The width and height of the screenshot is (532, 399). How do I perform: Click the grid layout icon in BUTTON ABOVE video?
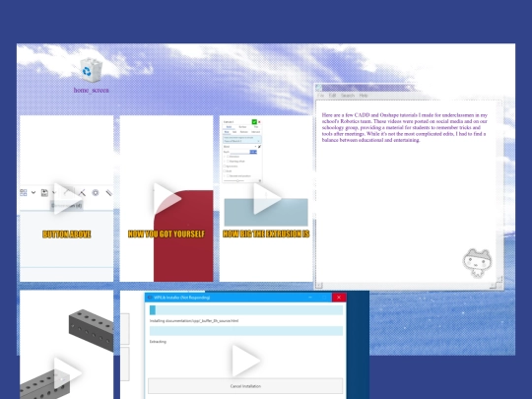[24, 193]
